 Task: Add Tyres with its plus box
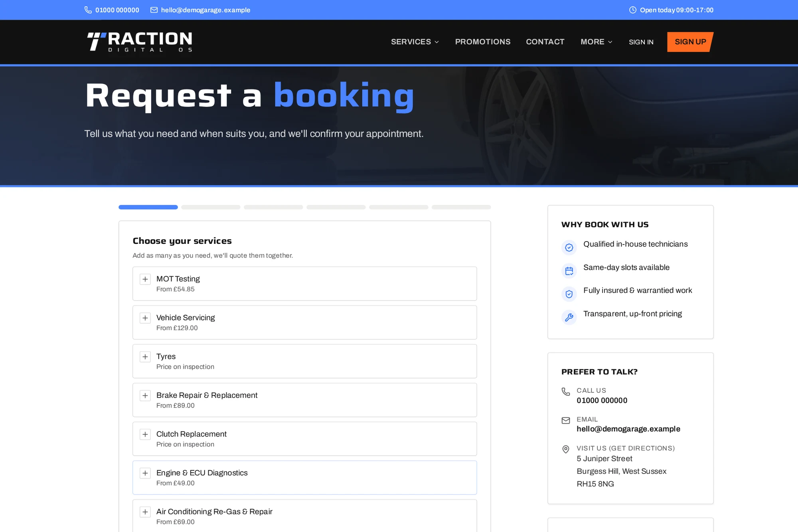coord(145,356)
